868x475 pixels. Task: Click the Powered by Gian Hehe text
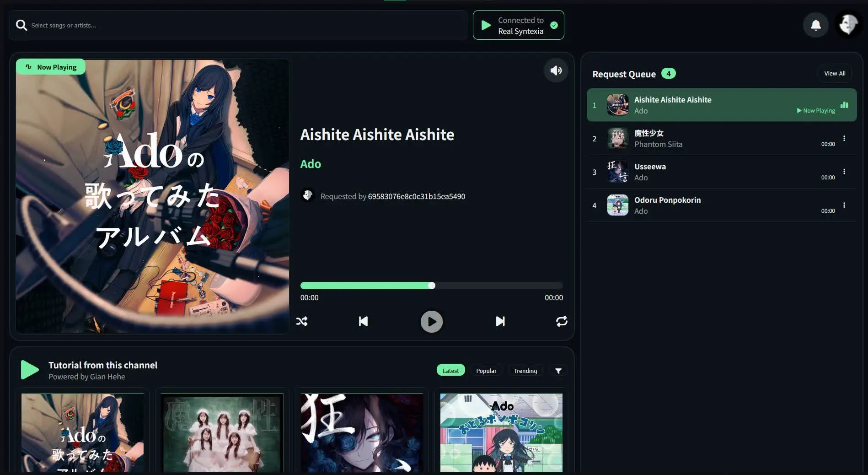[87, 377]
